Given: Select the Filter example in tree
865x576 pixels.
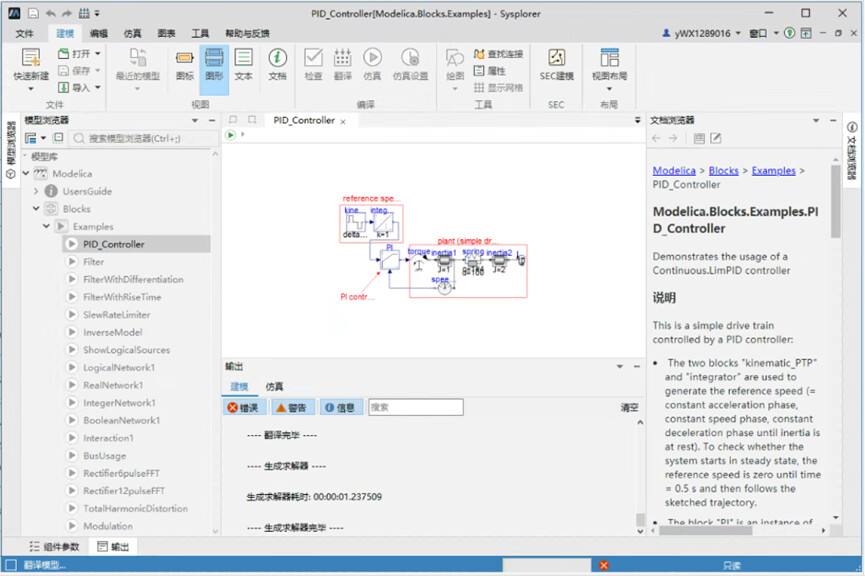Looking at the screenshot, I should click(x=93, y=262).
